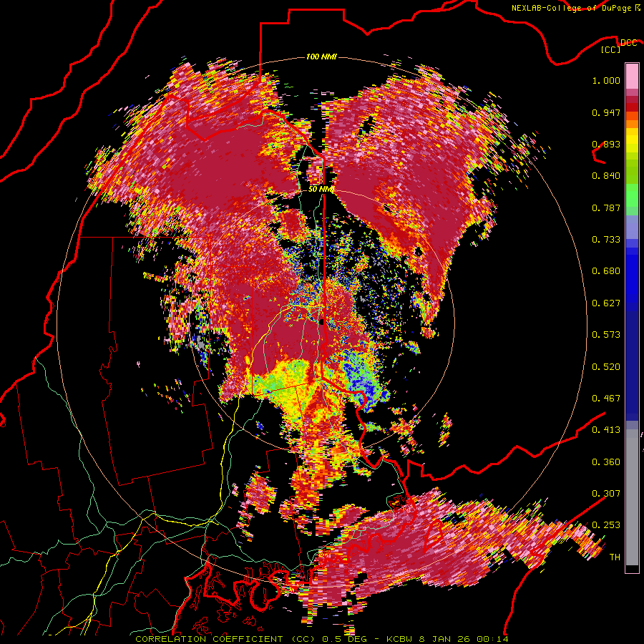
Task: Click the 1.000 color scale value
Action: pyautogui.click(x=606, y=80)
